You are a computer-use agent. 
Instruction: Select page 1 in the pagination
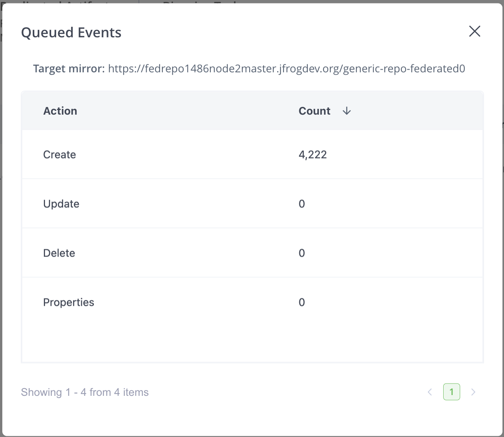(x=452, y=392)
